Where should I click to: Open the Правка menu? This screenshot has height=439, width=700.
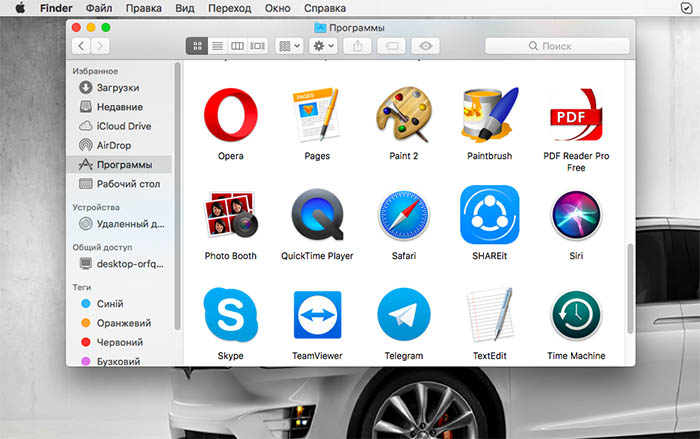pos(144,8)
